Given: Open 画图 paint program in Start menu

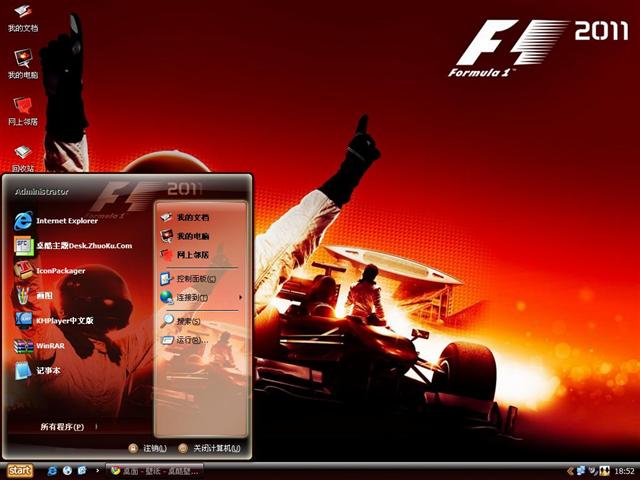Looking at the screenshot, I should coord(33,296).
